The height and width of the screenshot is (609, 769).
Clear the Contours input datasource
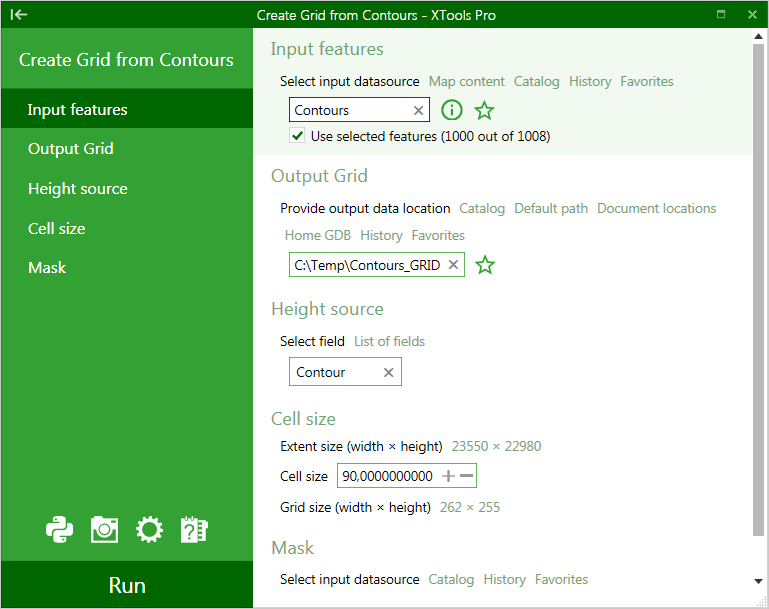tap(418, 110)
